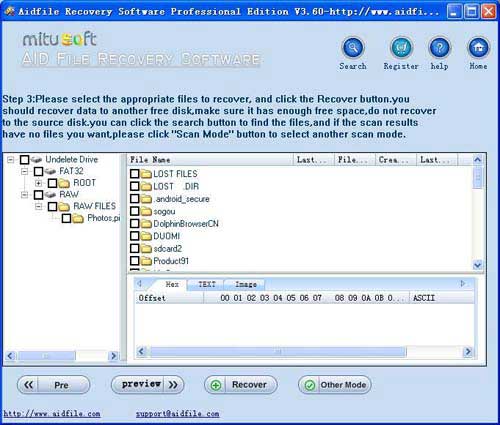Click the ROOT folder icon in tree
Screen dimensions: 500x425
click(x=64, y=183)
